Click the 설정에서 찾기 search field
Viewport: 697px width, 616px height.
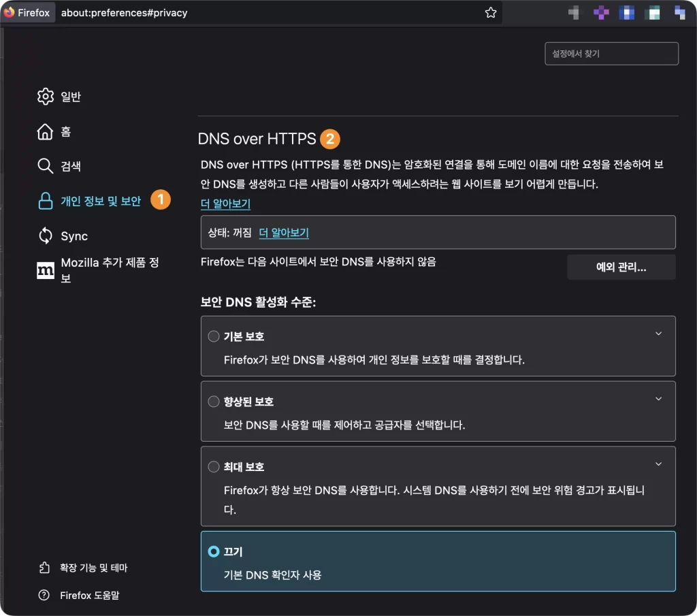[612, 54]
